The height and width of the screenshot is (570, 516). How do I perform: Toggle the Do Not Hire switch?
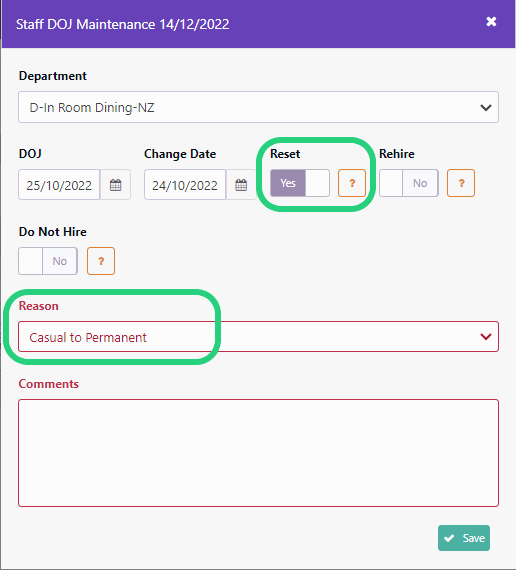click(x=48, y=261)
